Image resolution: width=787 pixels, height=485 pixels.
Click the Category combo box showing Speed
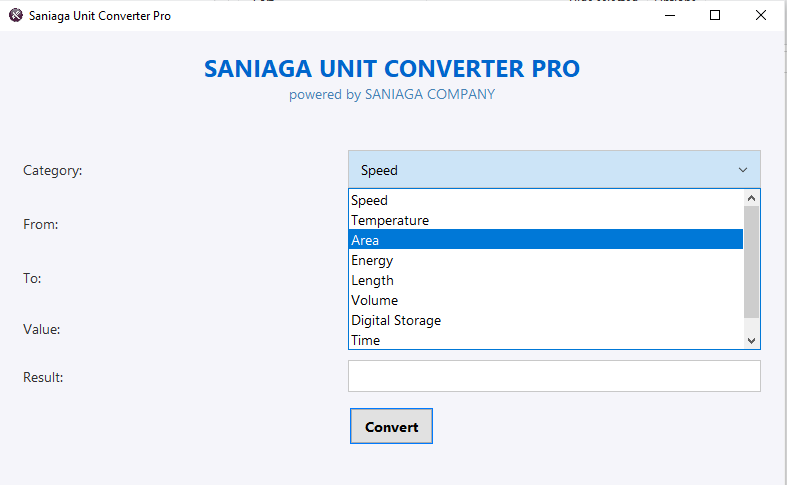click(x=554, y=170)
